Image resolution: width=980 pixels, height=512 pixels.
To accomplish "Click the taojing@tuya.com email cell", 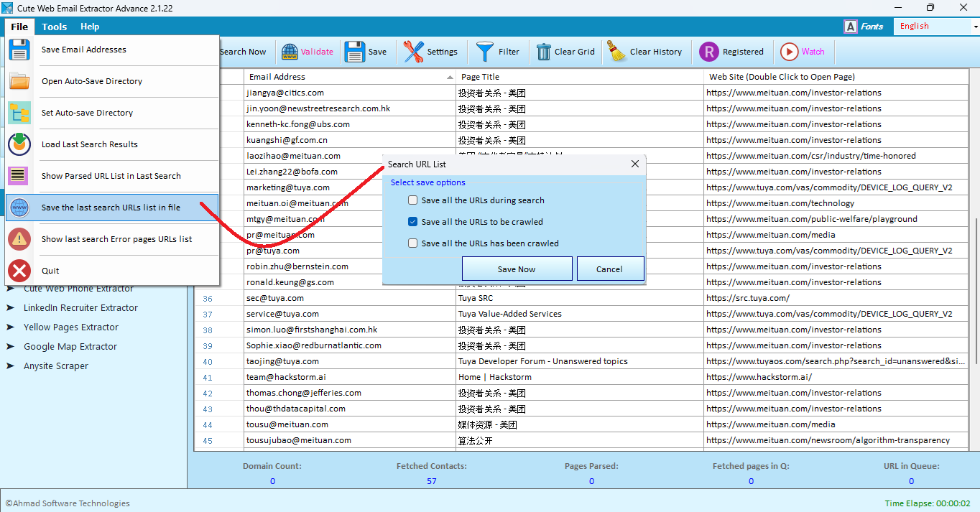I will 350,361.
